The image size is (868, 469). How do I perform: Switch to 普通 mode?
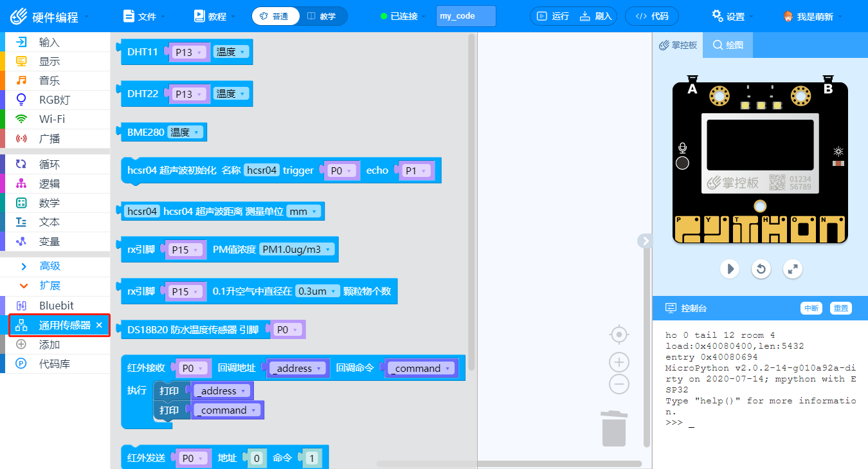click(275, 16)
